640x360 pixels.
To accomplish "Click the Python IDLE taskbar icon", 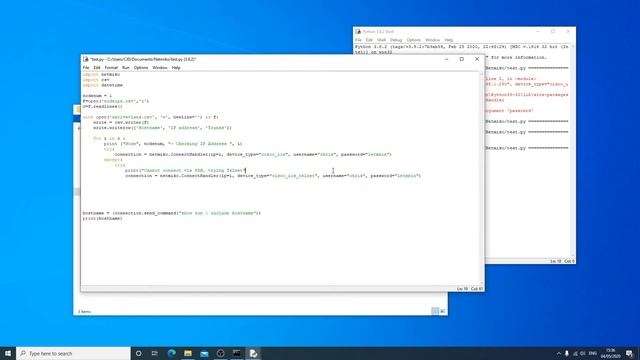I will [x=253, y=353].
